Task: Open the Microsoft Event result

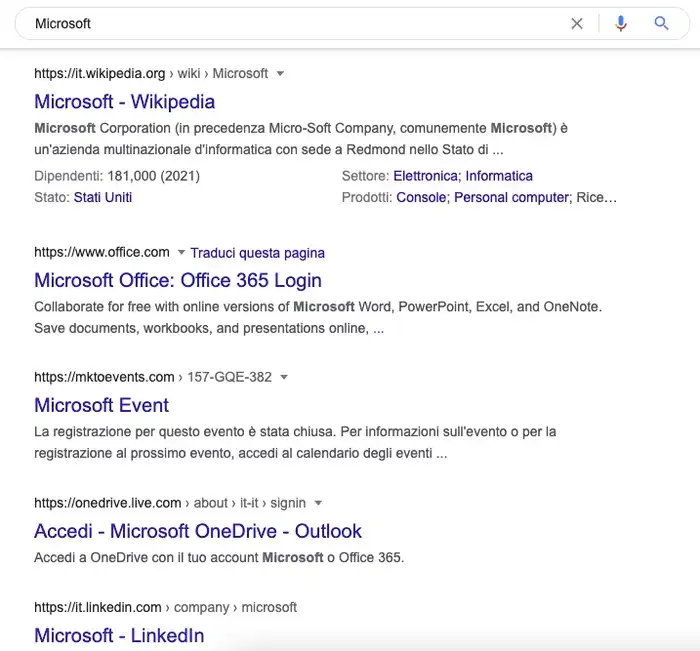Action: click(x=101, y=405)
